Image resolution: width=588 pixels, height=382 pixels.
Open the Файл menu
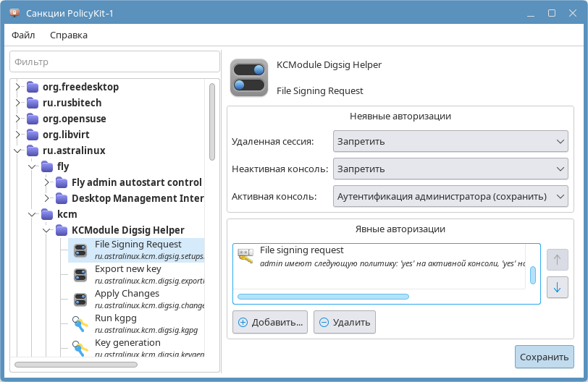pyautogui.click(x=23, y=35)
